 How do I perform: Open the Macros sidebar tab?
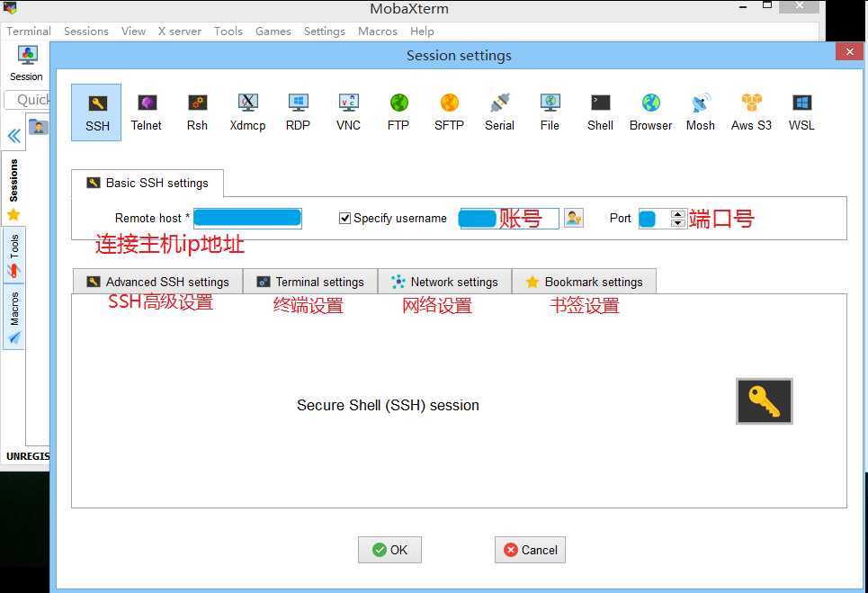[13, 318]
